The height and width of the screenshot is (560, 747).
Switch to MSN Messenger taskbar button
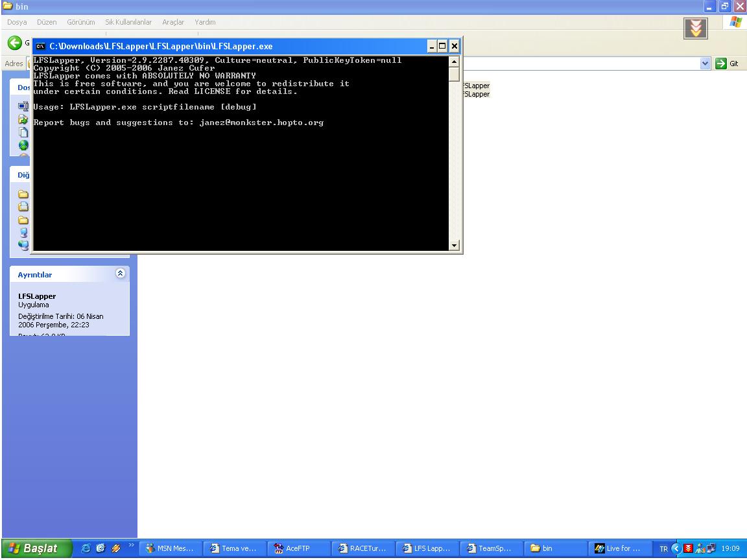click(171, 548)
